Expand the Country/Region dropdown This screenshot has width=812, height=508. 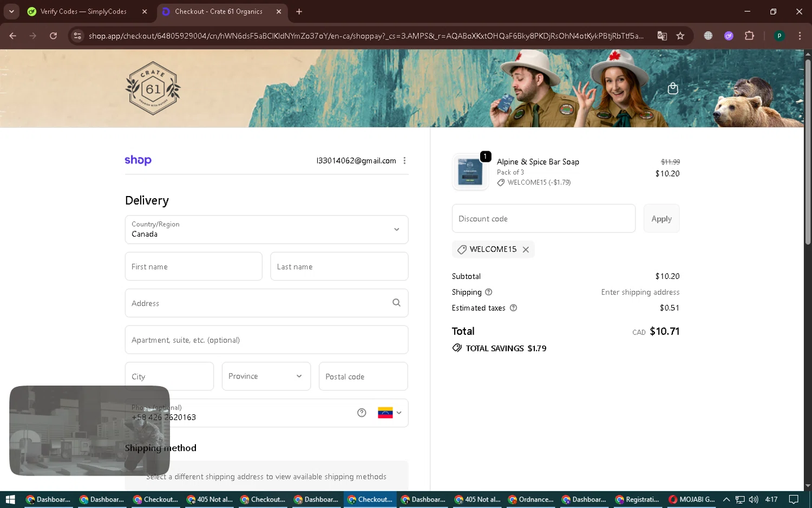click(266, 230)
